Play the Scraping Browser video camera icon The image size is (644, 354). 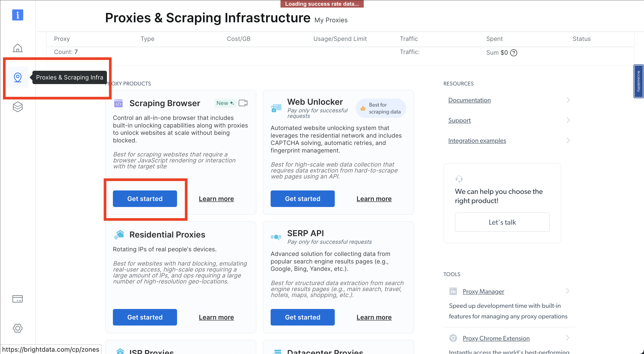(243, 103)
